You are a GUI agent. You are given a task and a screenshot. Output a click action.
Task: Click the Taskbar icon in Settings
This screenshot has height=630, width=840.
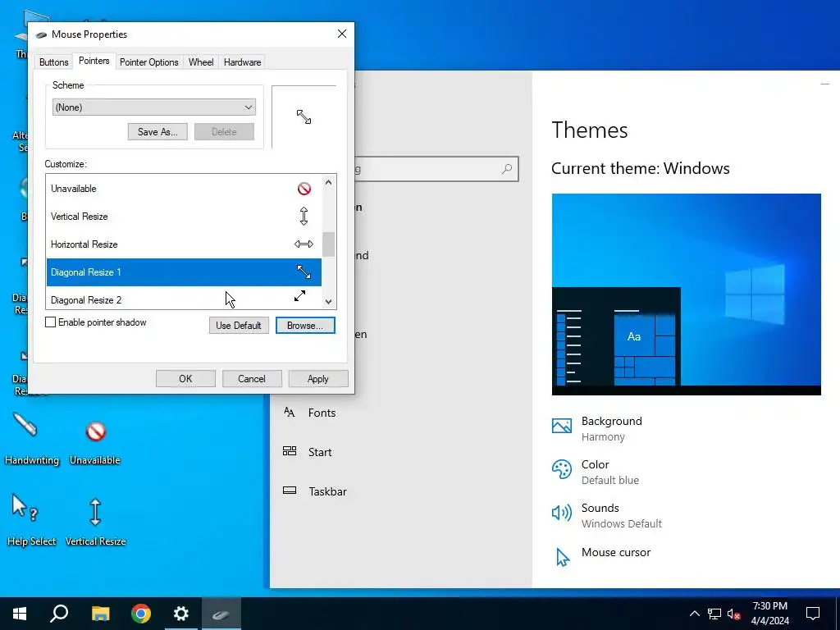pos(290,491)
